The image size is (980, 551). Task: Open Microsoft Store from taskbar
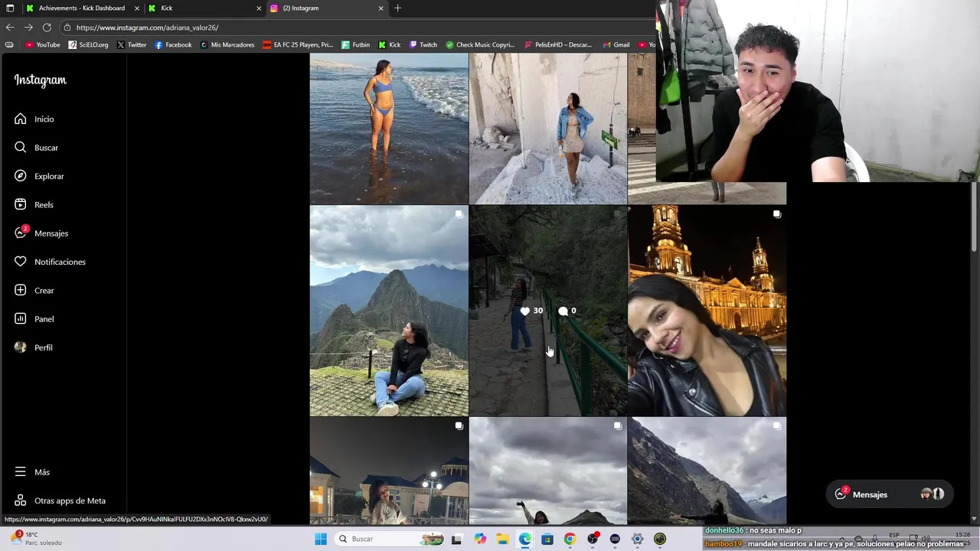coord(547,539)
